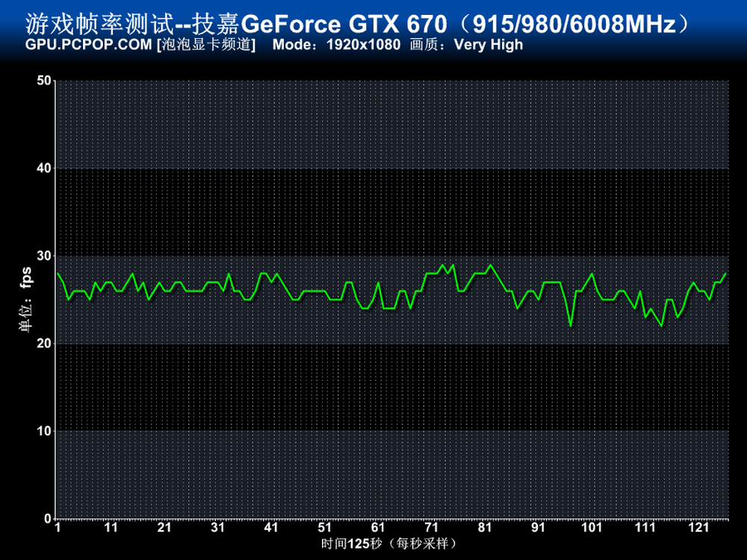This screenshot has height=560, width=747.
Task: Click the y-axis label 0
Action: [x=48, y=519]
